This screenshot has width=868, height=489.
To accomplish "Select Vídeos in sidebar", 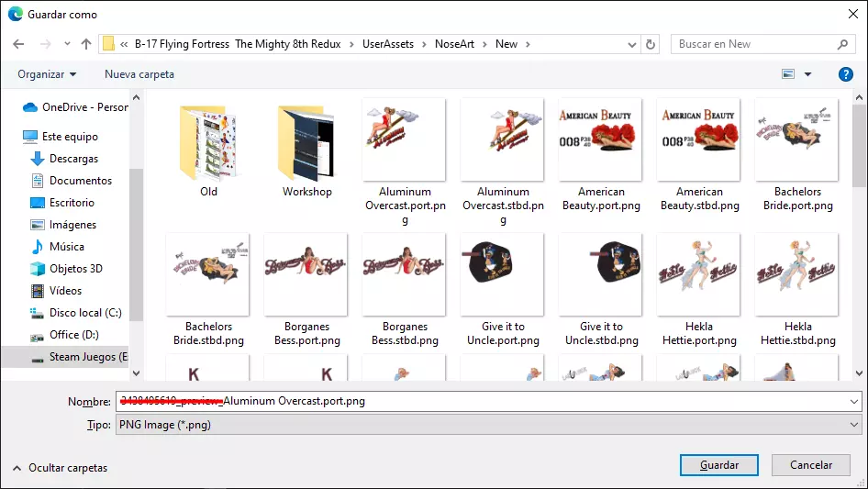I will (x=56, y=291).
